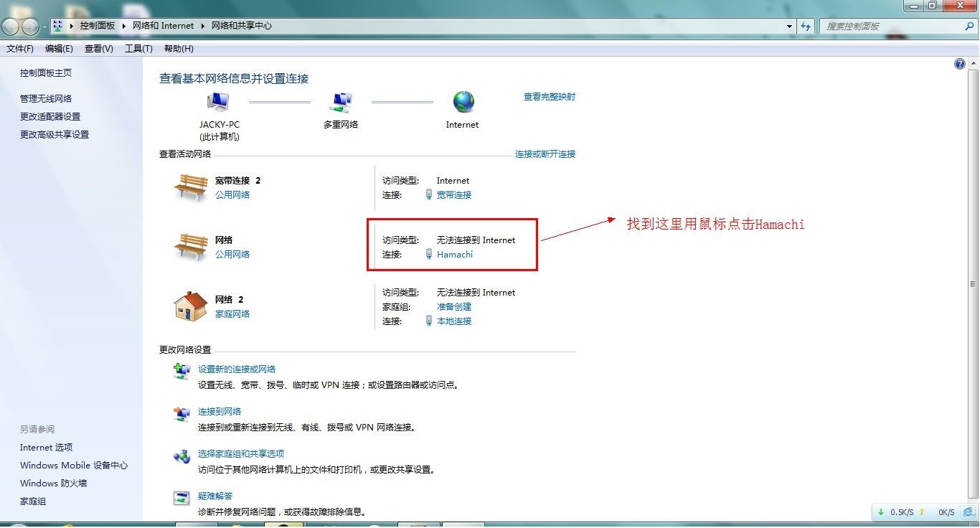Open the 工具(T) menu

pos(138,48)
